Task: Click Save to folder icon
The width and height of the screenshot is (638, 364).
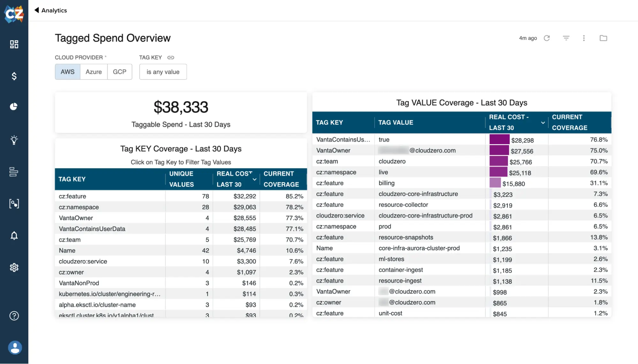Action: [604, 38]
